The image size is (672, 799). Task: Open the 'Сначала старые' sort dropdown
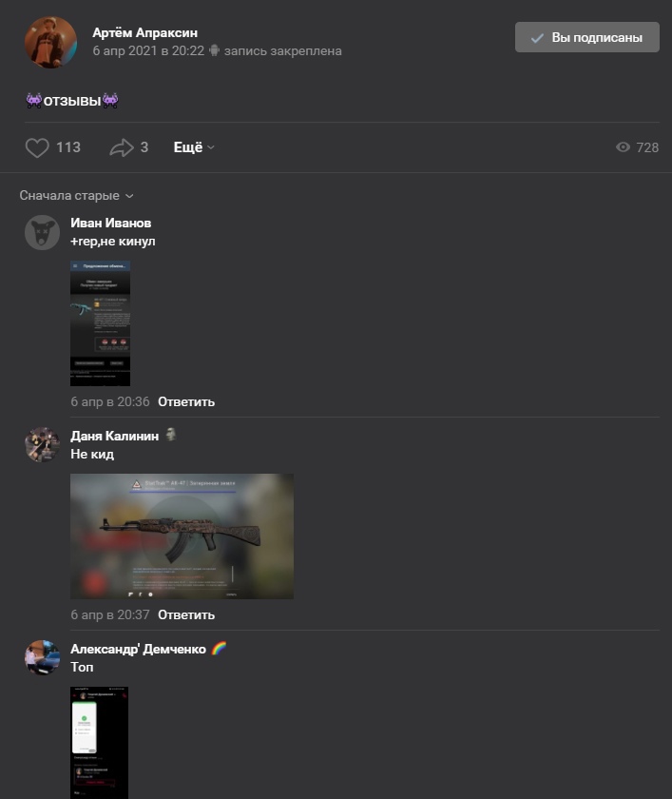click(76, 196)
